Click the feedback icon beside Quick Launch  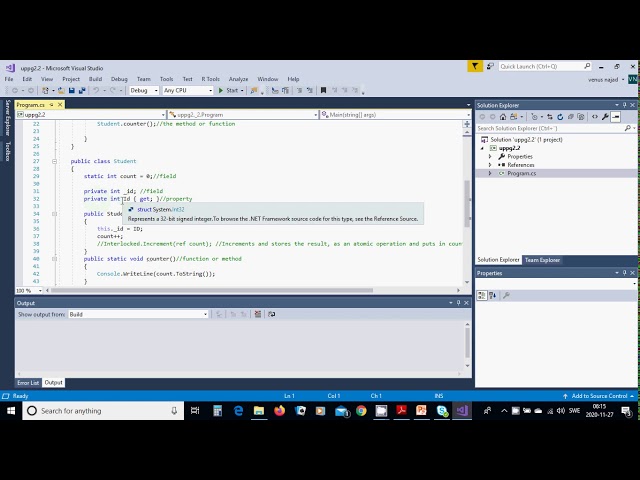(x=490, y=66)
